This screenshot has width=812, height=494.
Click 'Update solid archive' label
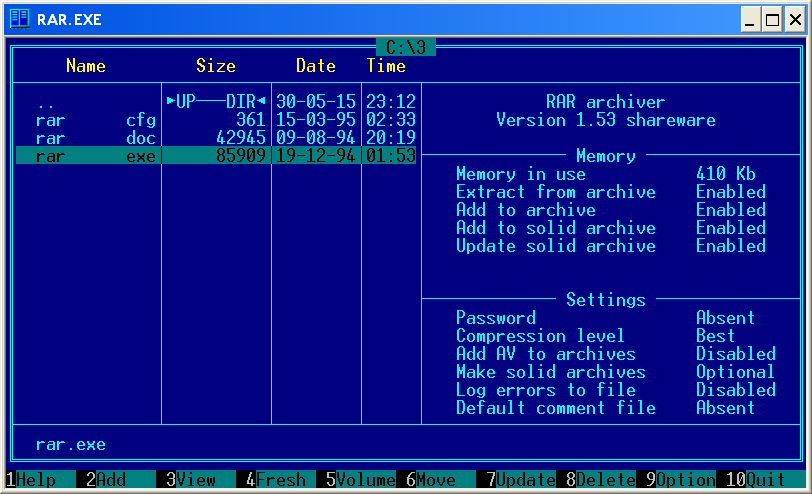pyautogui.click(x=556, y=246)
